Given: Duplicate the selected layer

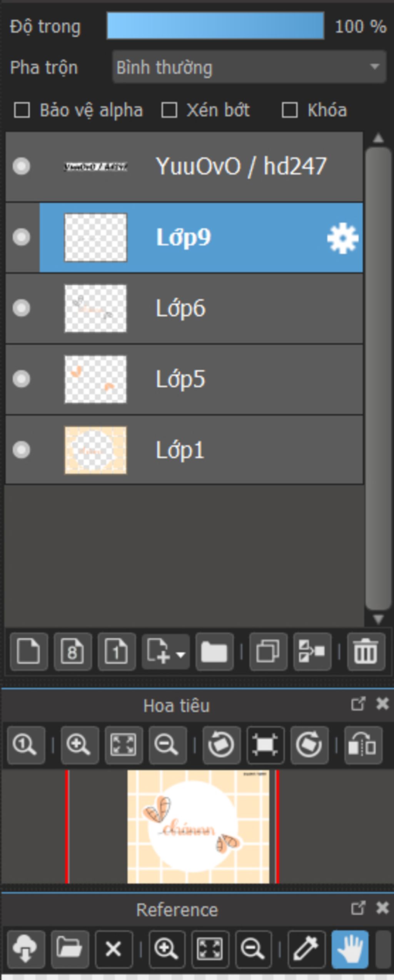Looking at the screenshot, I should (x=268, y=652).
